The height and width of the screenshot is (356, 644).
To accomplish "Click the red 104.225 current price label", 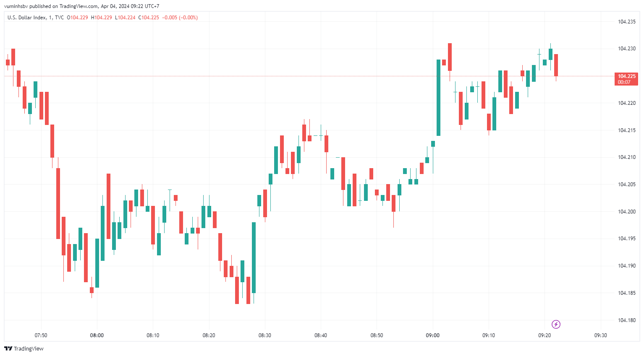I will point(626,76).
